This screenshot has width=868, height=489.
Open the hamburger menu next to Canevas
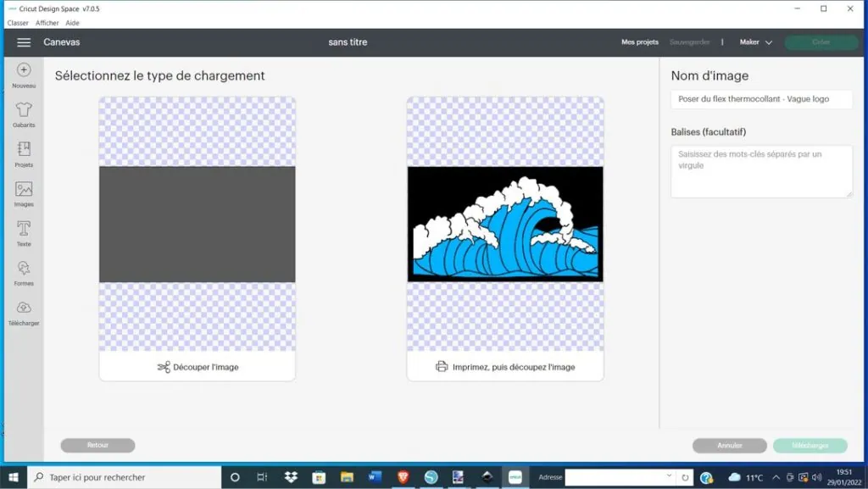click(x=24, y=42)
